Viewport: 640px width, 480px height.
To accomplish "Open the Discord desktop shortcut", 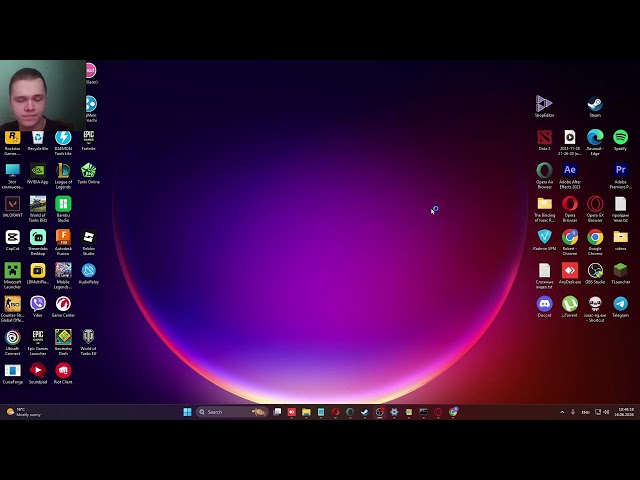I will (x=544, y=307).
